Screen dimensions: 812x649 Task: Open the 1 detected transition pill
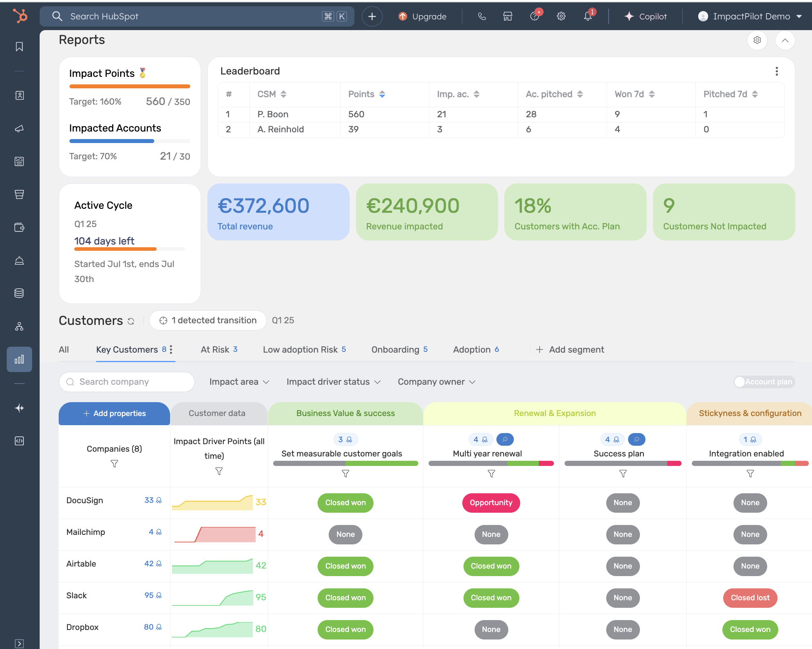pyautogui.click(x=208, y=321)
